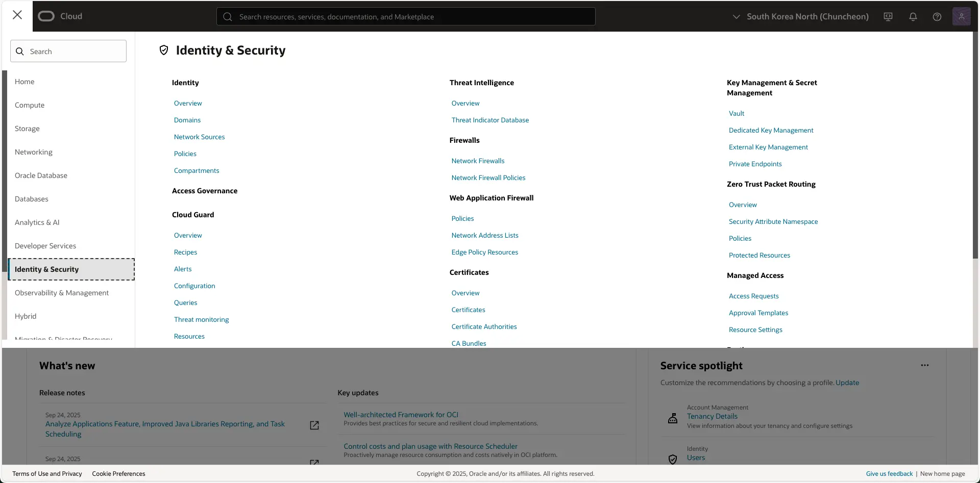This screenshot has width=980, height=483.
Task: Open Network Firewall Policies link
Action: coord(488,177)
